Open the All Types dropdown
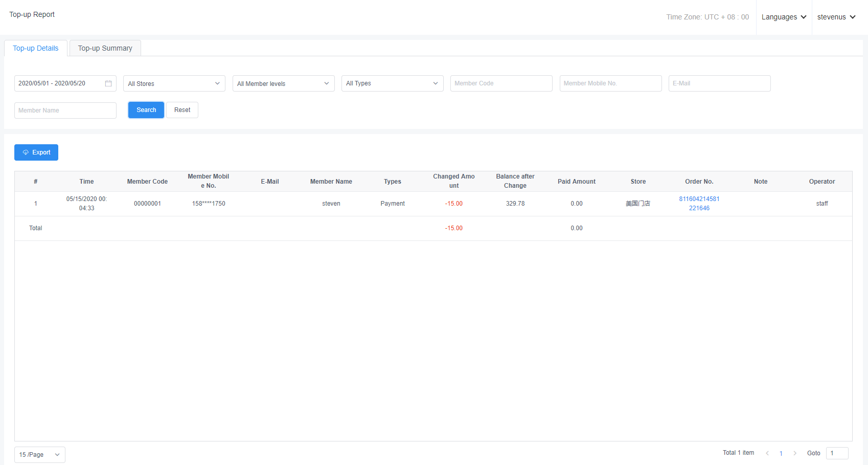The width and height of the screenshot is (868, 465). point(392,83)
